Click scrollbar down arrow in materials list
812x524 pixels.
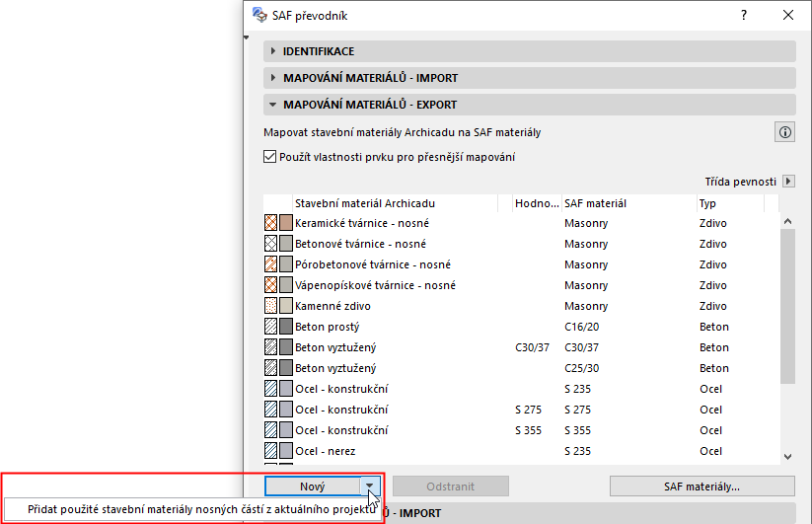click(x=787, y=457)
